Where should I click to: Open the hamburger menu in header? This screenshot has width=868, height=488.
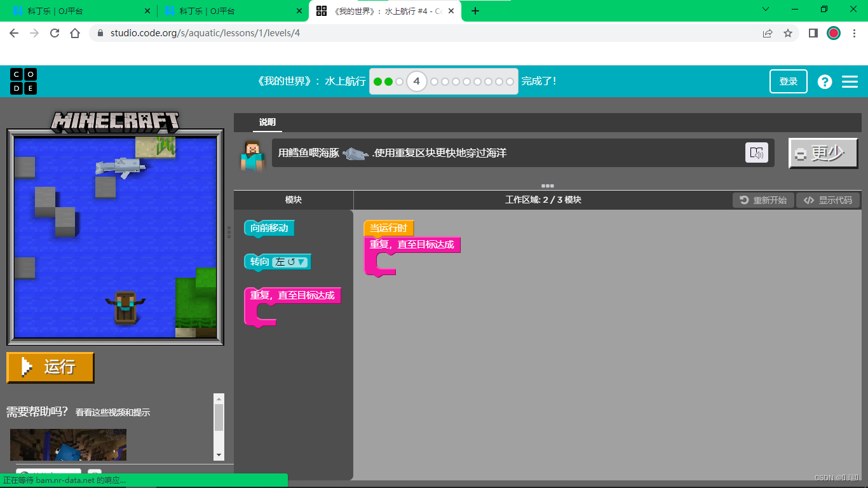[x=850, y=81]
